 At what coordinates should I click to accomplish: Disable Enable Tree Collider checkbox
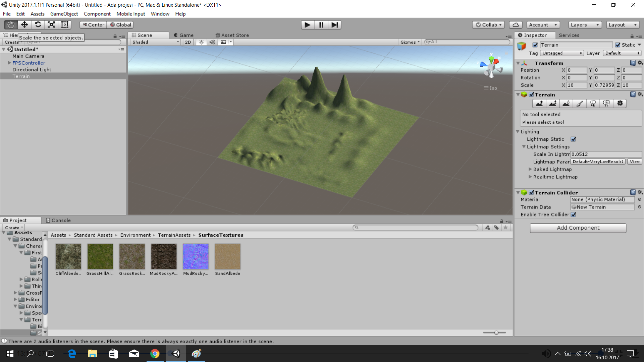click(x=573, y=215)
